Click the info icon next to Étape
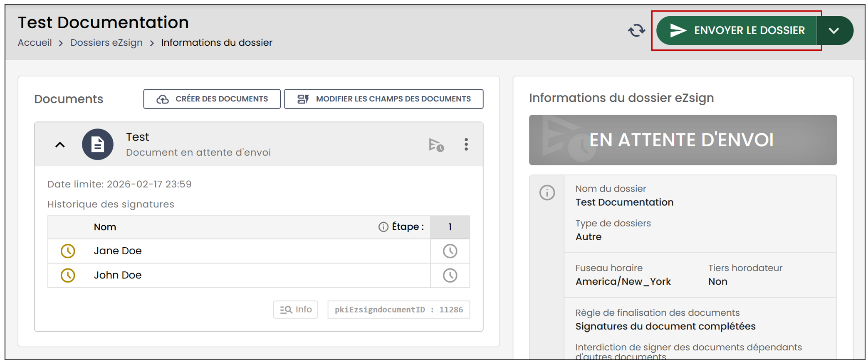 point(383,227)
